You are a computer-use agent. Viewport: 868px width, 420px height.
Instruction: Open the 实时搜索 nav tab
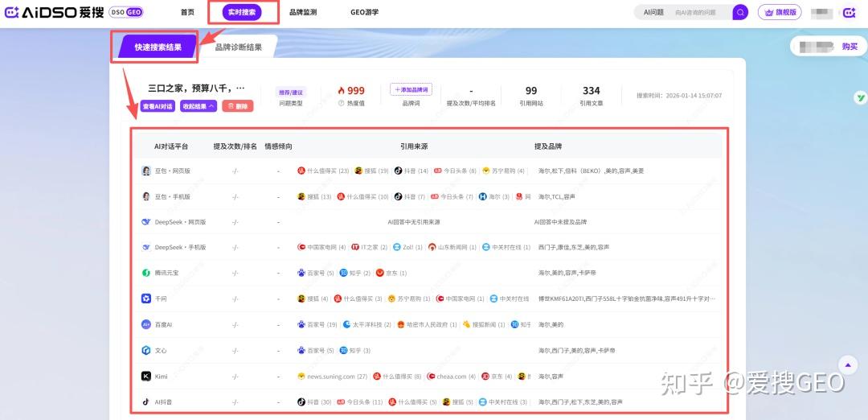242,12
